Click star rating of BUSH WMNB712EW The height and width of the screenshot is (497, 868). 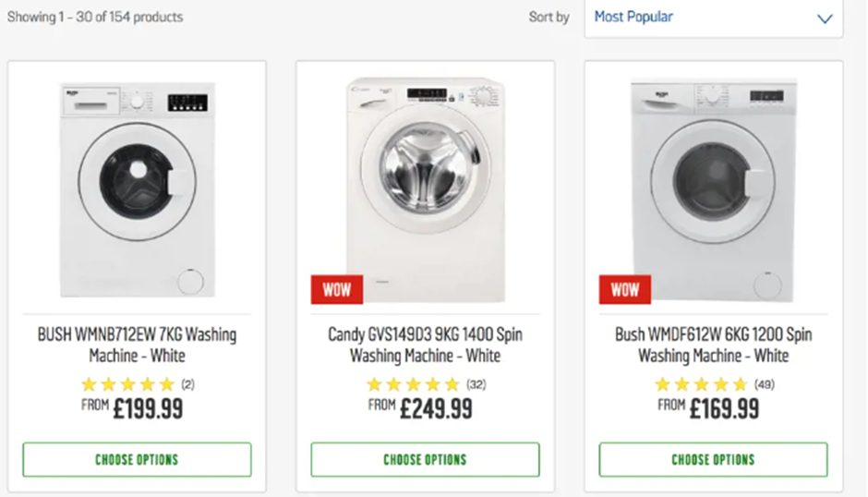click(127, 384)
